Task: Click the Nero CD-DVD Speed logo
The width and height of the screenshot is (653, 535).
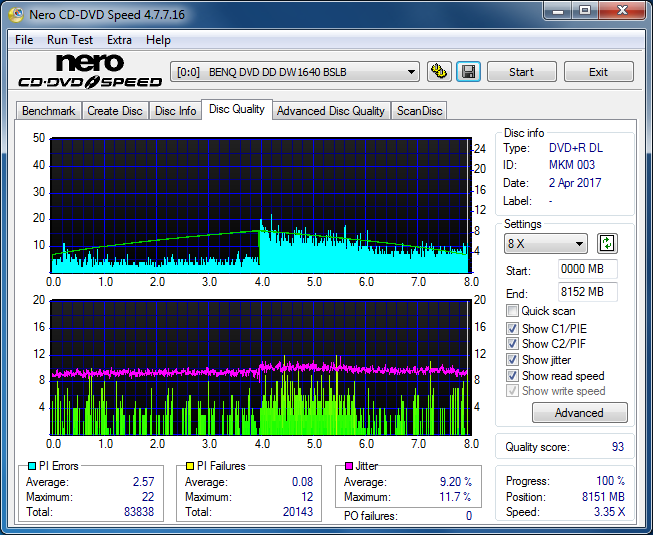Action: pos(90,71)
